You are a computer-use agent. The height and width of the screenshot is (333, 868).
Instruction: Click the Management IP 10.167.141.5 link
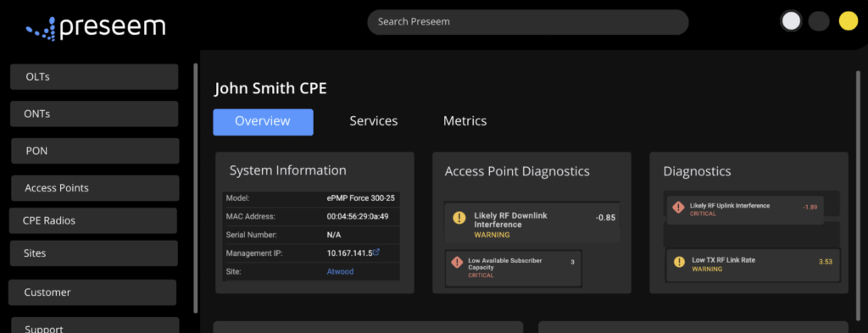click(349, 253)
